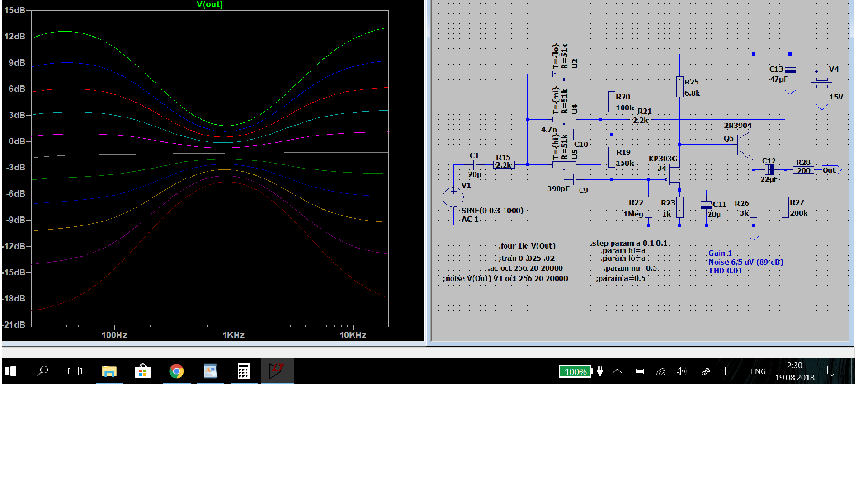
Task: Select capacitor C1 20µ
Action: click(x=475, y=165)
